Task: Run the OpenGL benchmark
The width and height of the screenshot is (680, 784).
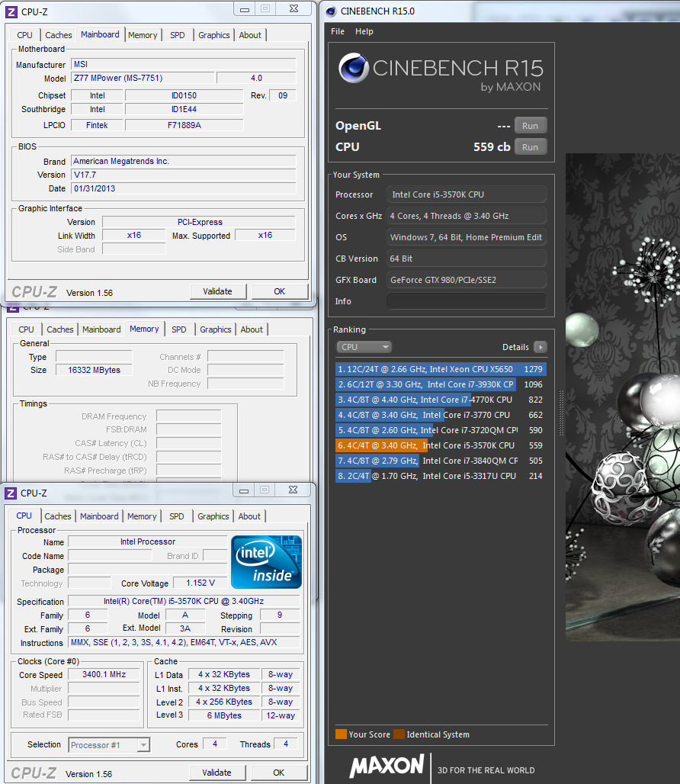Action: click(530, 126)
